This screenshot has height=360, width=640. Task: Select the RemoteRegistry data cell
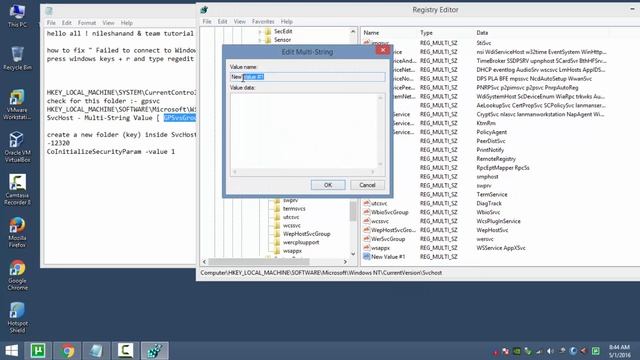pyautogui.click(x=496, y=159)
